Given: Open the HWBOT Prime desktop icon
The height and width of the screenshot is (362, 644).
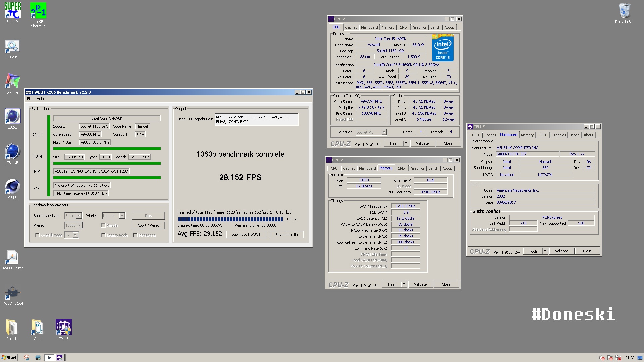Looking at the screenshot, I should tap(12, 260).
